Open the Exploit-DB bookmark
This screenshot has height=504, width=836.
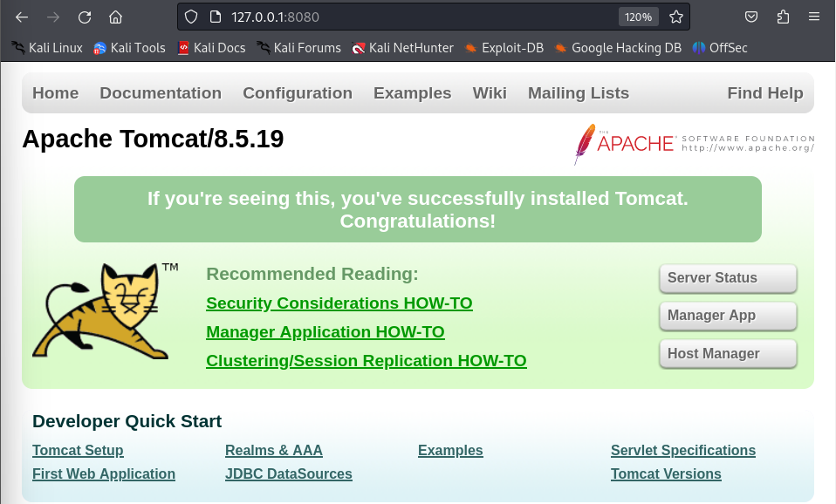click(x=504, y=48)
